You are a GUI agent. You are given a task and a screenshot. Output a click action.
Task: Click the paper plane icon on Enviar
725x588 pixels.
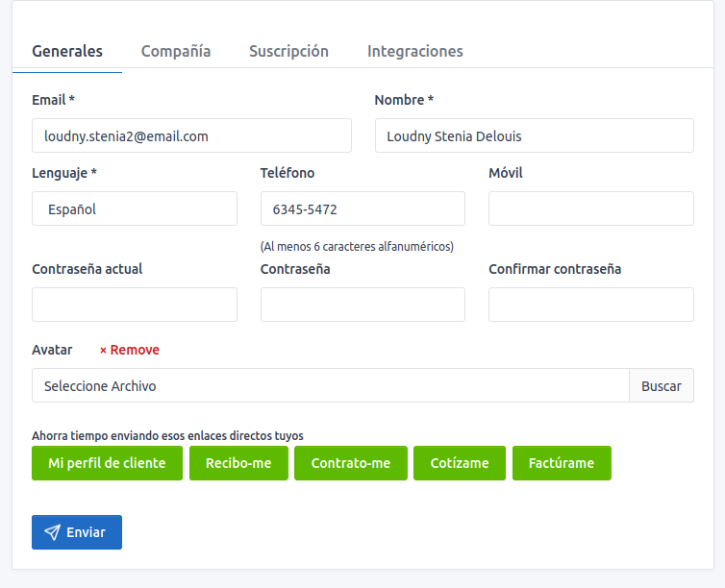click(x=52, y=532)
